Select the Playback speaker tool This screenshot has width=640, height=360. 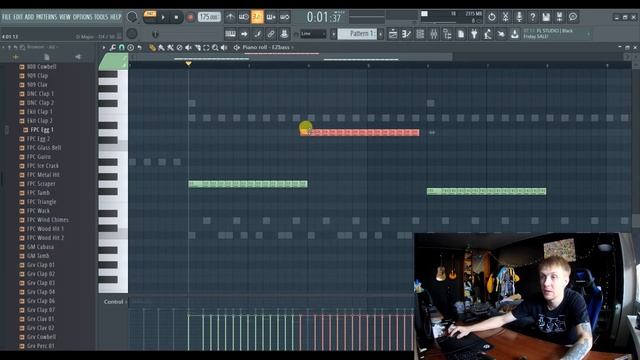pos(224,48)
